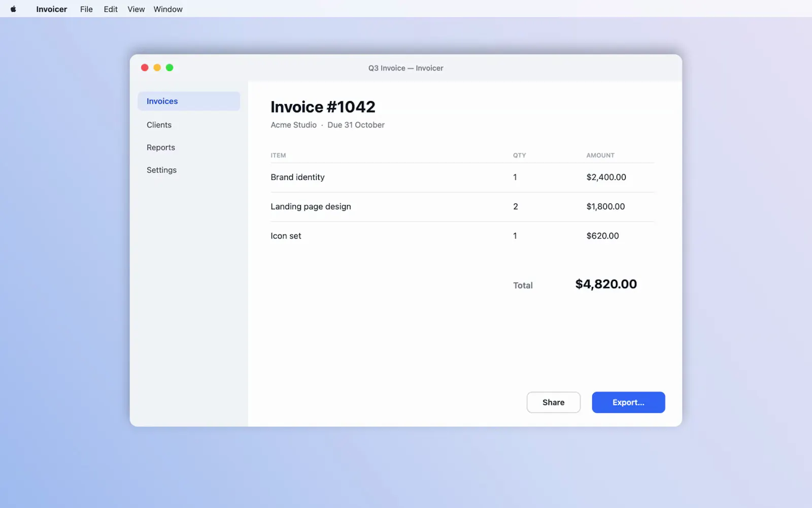The image size is (812, 508).
Task: Click quantity 2 for Landing page design
Action: click(x=516, y=207)
